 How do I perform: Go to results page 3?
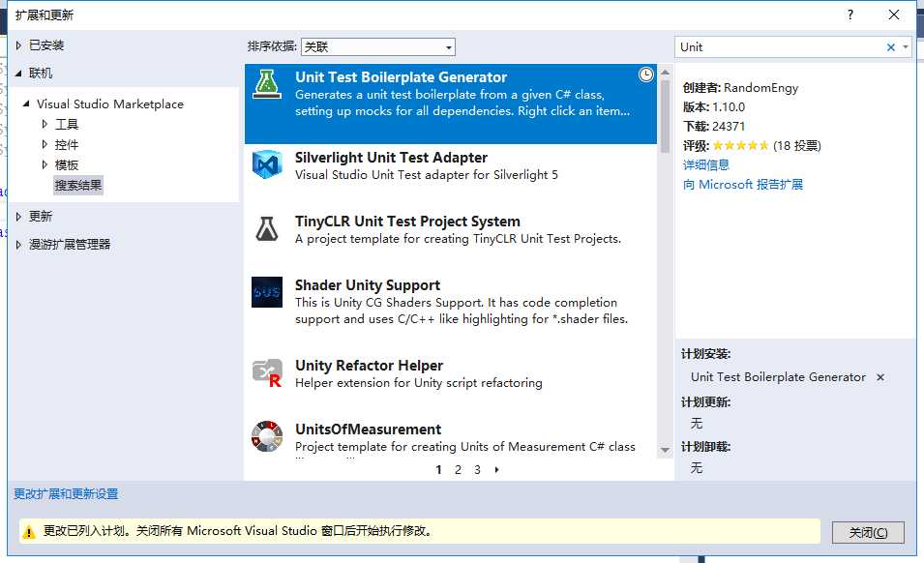click(477, 470)
